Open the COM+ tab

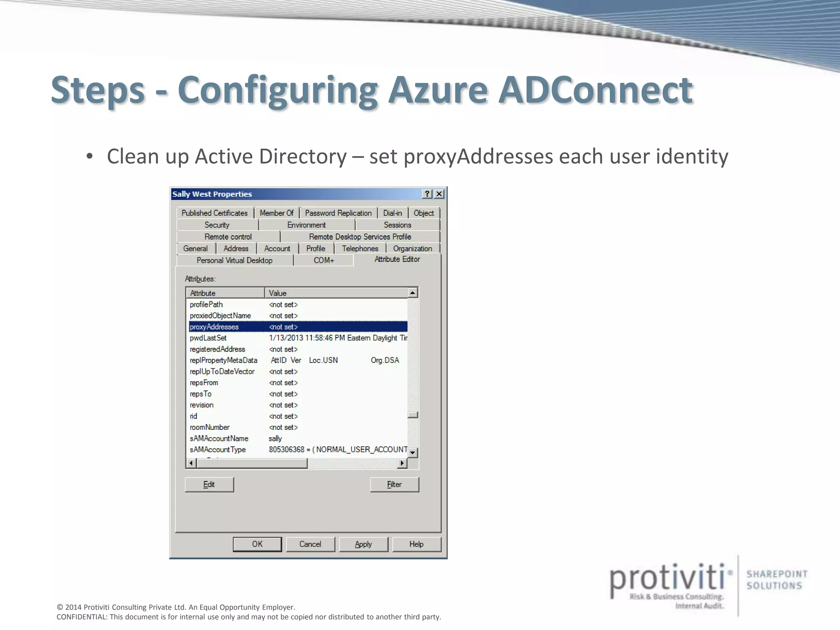tap(324, 260)
